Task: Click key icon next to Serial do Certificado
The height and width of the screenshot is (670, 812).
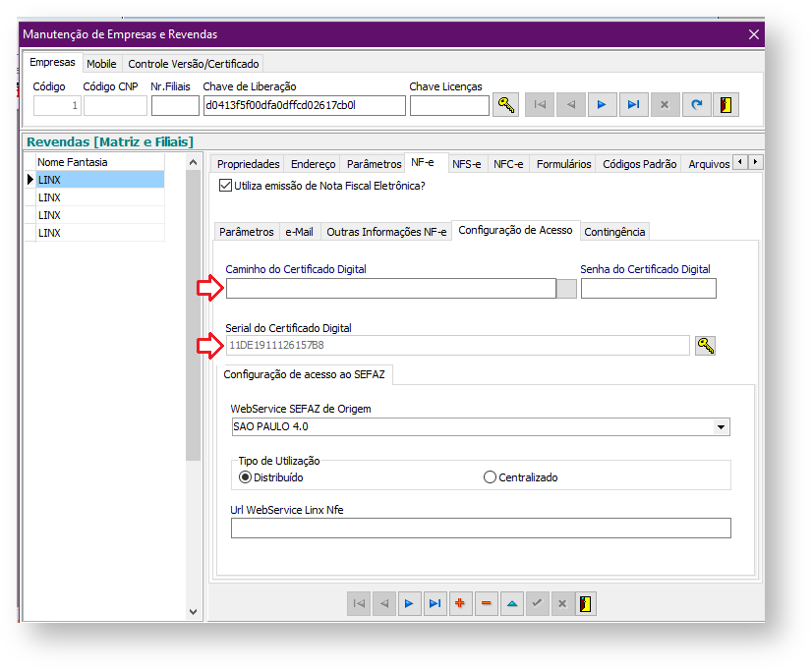Action: [705, 345]
